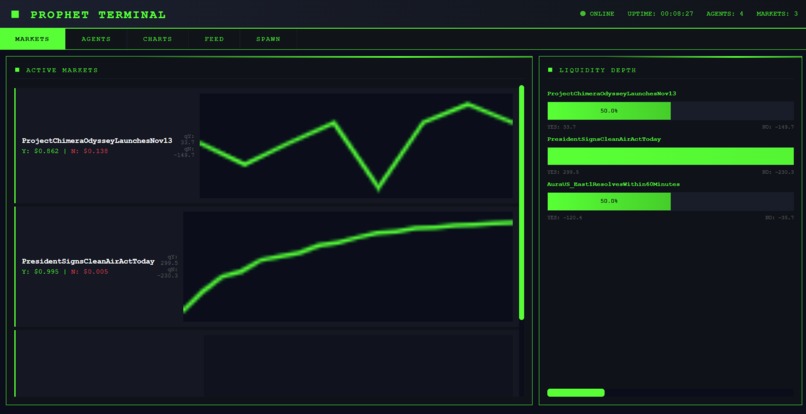Click the ACTIVE MARKETS panel heading
This screenshot has height=414, width=806.
(62, 70)
